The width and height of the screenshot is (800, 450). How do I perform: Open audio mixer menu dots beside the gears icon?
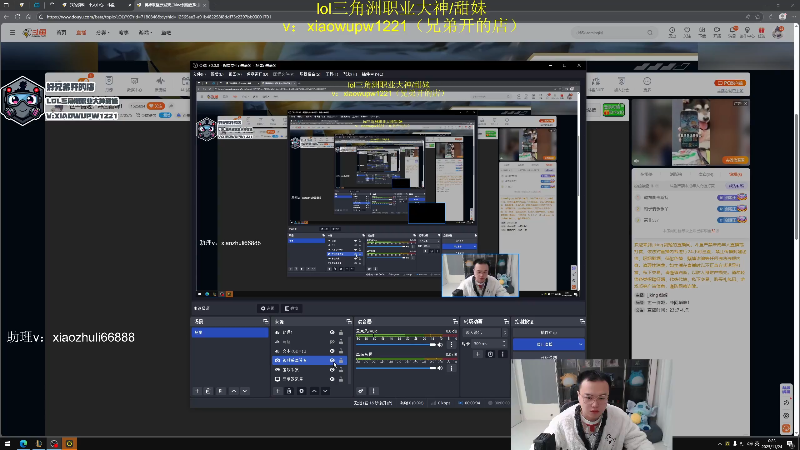point(373,391)
